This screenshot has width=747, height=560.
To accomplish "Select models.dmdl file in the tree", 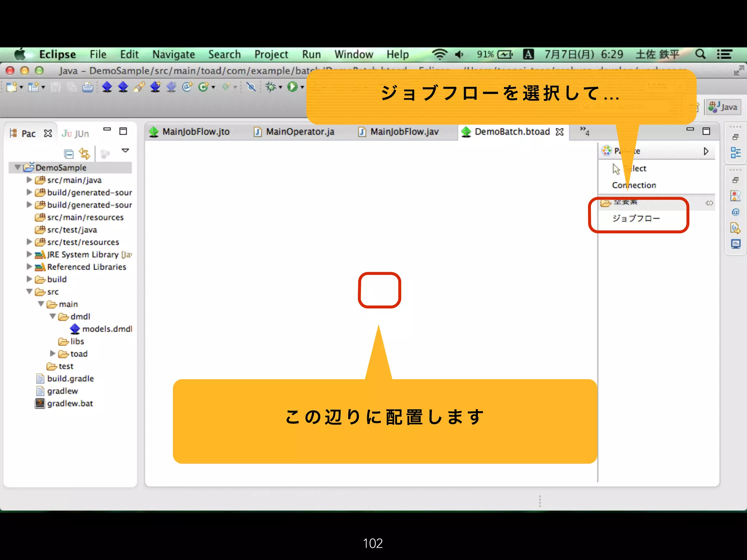I will 107,329.
